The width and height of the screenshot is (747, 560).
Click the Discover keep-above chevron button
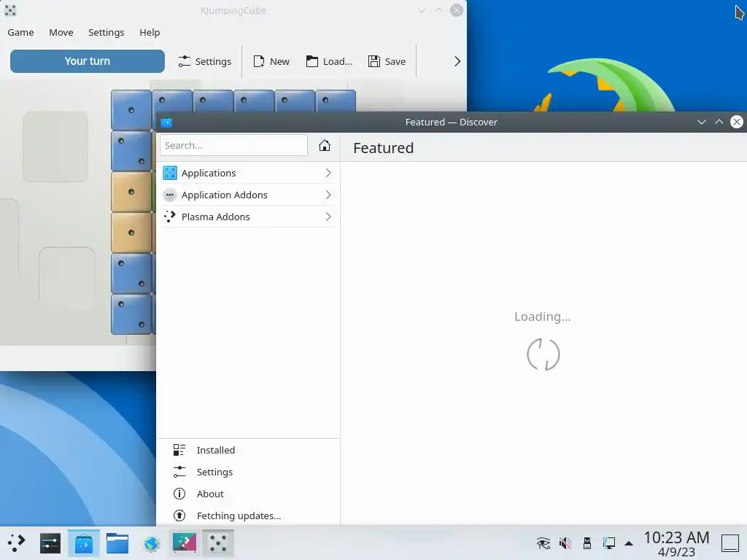(x=719, y=122)
